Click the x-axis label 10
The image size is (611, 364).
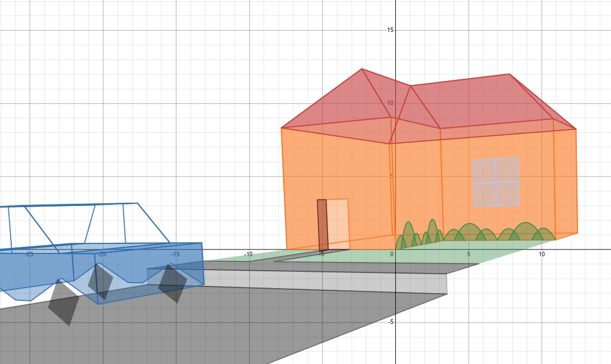coord(541,254)
